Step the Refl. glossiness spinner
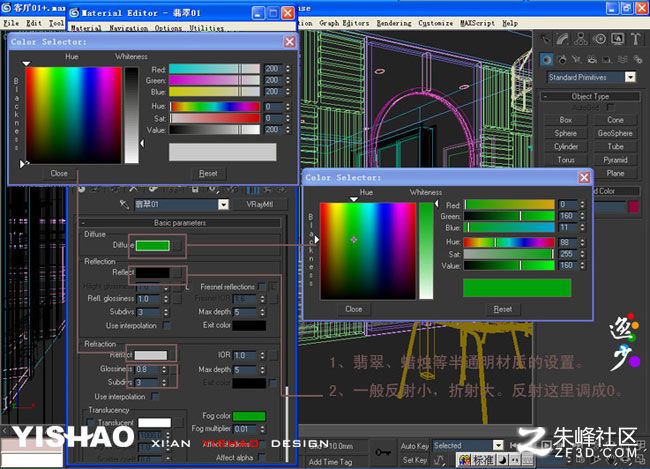The width and height of the screenshot is (650, 469). tap(166, 299)
